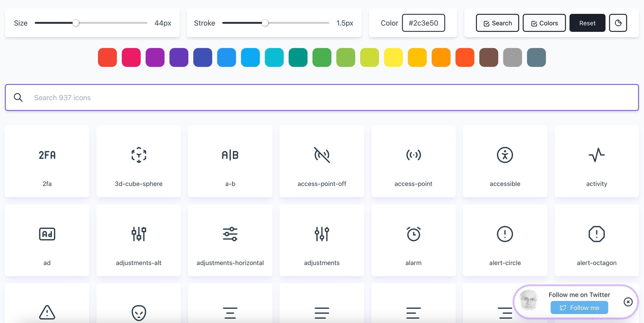Switch theme with the dark mode button
Screen dimensions: 644x323
point(618,23)
